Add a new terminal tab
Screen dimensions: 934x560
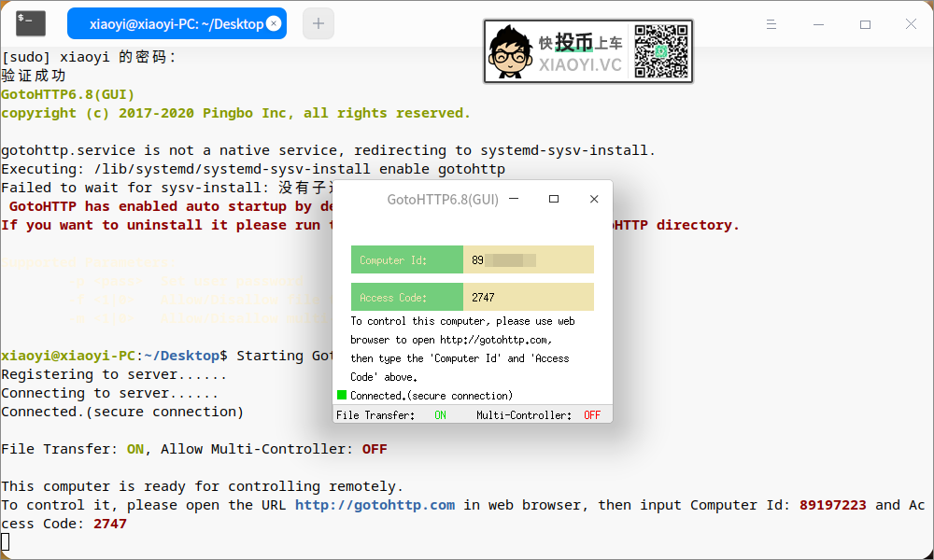318,24
